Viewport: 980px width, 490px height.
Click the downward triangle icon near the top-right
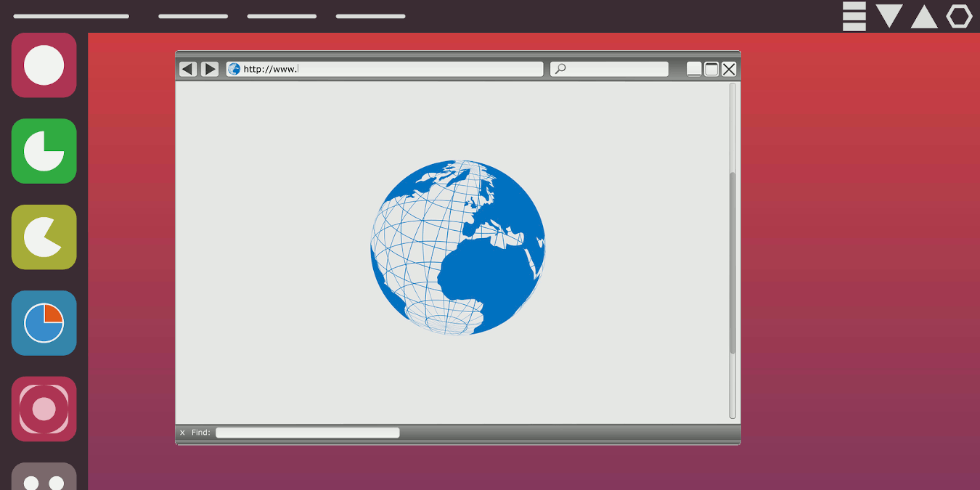889,16
